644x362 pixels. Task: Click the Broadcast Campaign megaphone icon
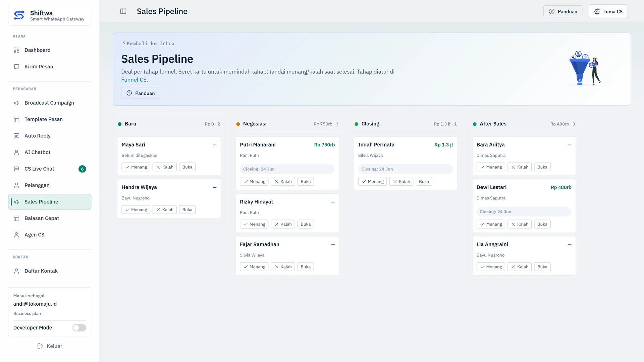tap(16, 103)
